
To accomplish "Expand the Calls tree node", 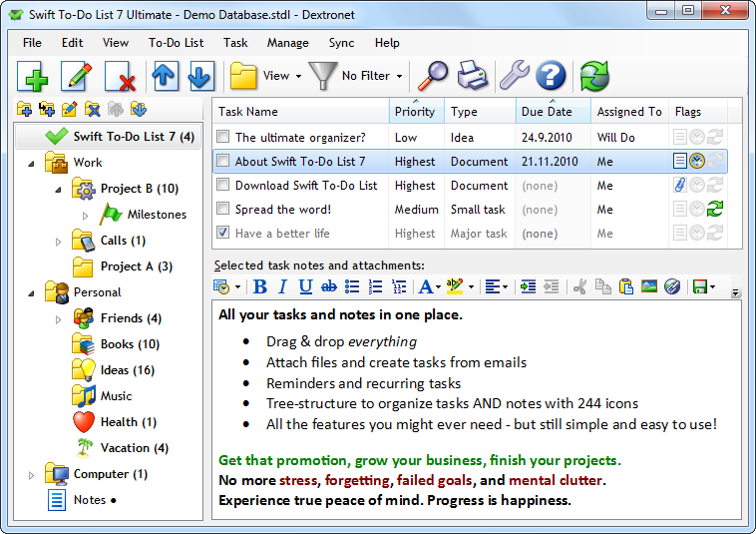I will pyautogui.click(x=58, y=242).
